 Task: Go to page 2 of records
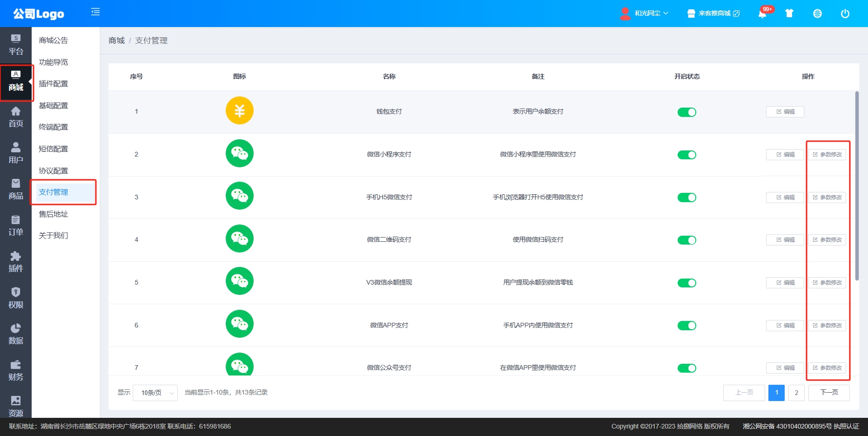(x=796, y=393)
